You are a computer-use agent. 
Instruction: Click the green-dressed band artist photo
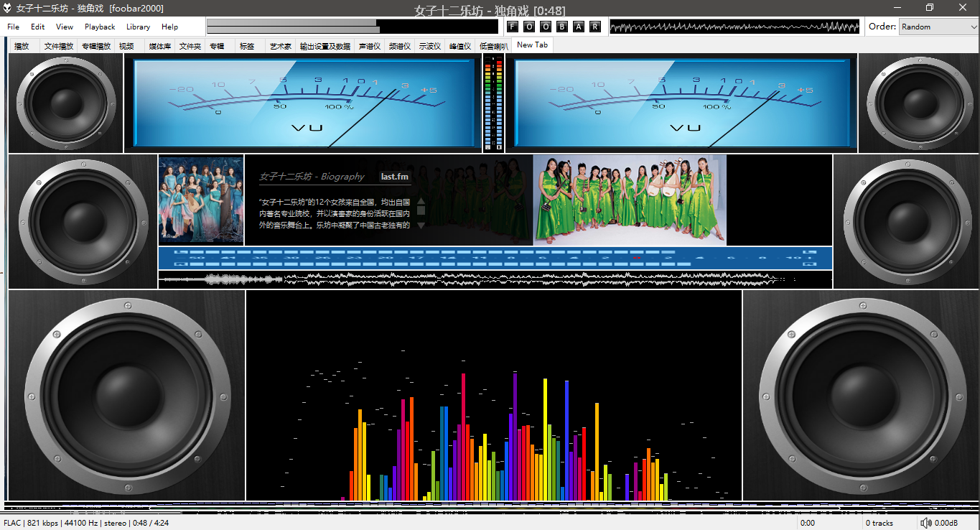point(630,200)
